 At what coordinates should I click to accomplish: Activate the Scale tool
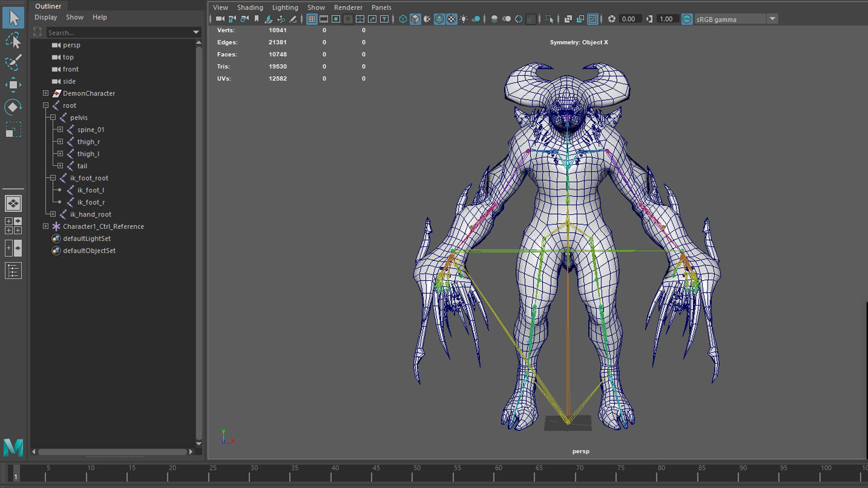click(x=14, y=129)
